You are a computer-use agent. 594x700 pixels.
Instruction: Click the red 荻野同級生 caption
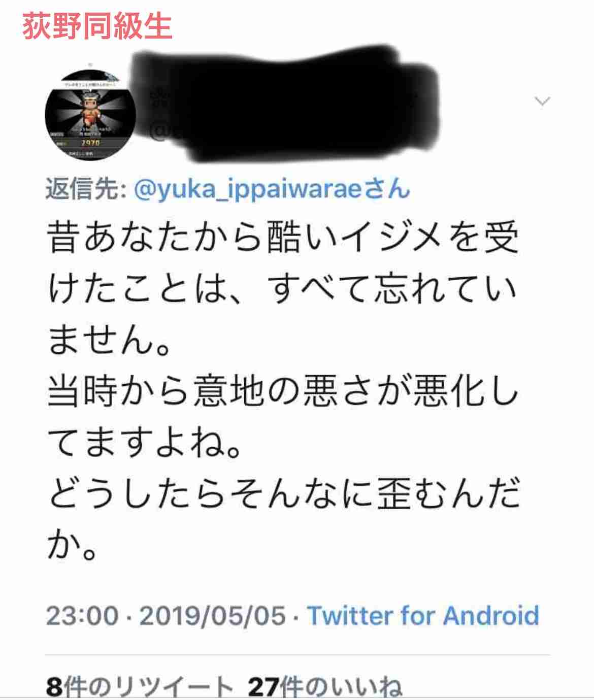97,26
